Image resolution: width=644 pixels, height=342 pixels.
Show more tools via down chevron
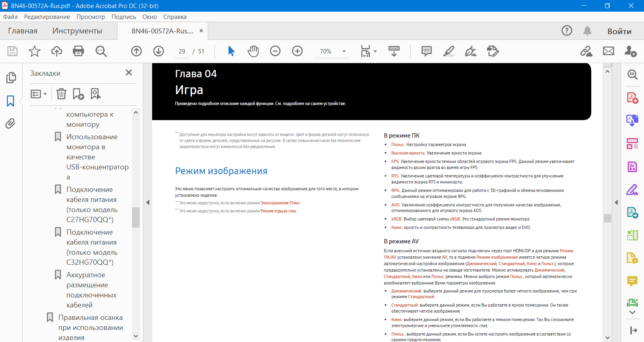tap(632, 312)
